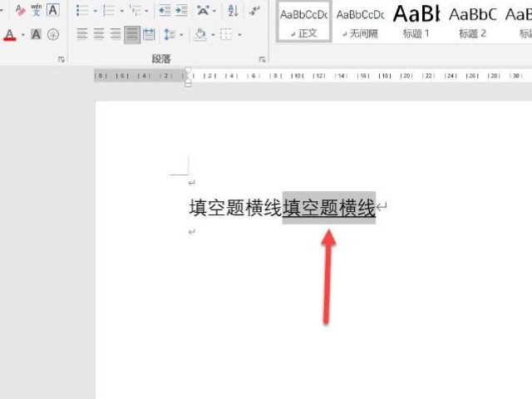This screenshot has height=399, width=532.
Task: Click the empty paragraph mark above the text
Action: click(x=192, y=183)
